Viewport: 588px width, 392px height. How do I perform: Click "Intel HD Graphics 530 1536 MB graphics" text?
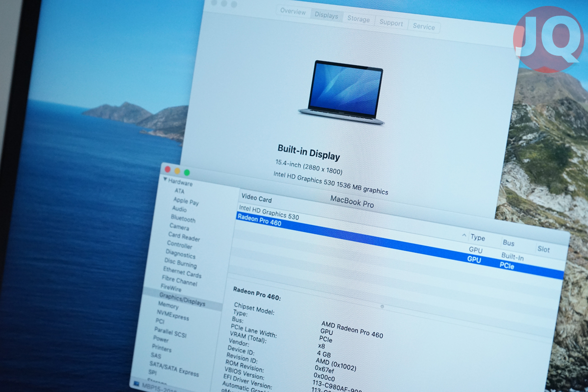(x=331, y=183)
